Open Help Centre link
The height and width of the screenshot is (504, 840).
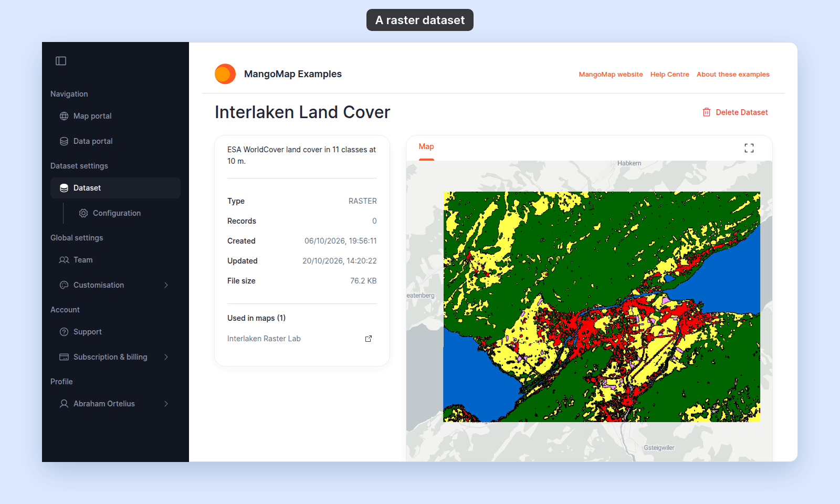click(669, 75)
